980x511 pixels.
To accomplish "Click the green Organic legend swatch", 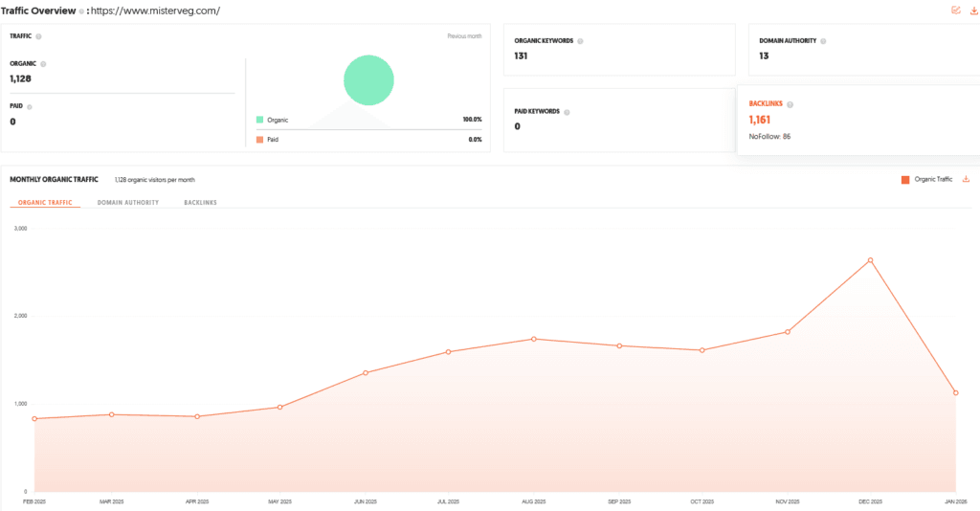I will point(259,120).
